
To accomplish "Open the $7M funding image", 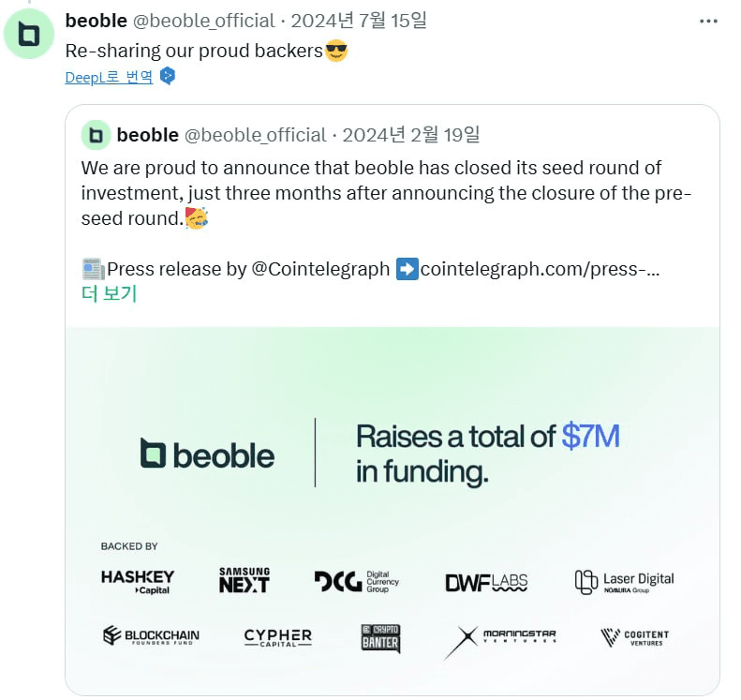I will tap(393, 511).
